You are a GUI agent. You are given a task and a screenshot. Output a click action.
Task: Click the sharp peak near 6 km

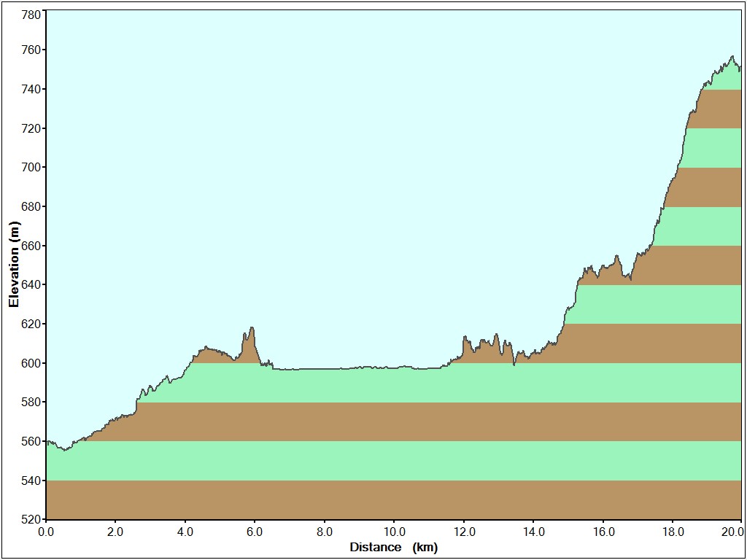252,328
